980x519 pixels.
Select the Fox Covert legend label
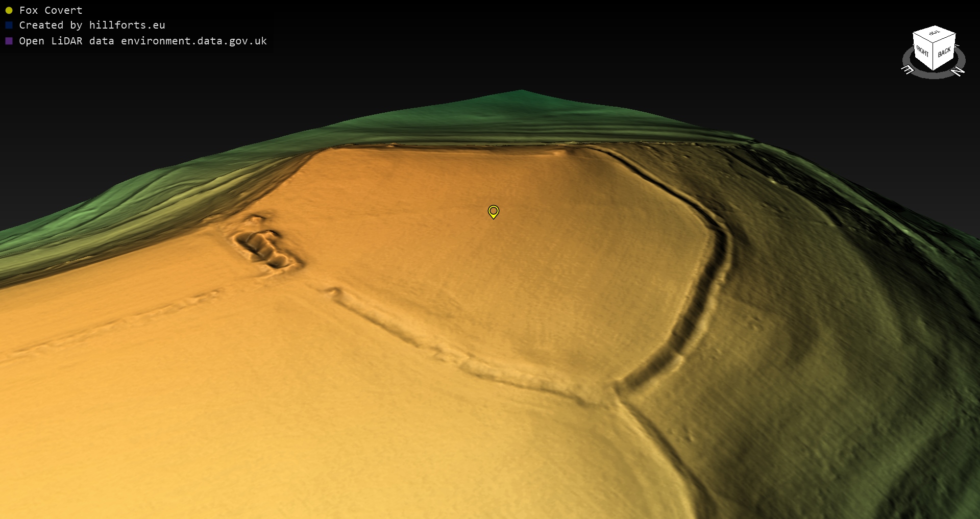point(51,10)
